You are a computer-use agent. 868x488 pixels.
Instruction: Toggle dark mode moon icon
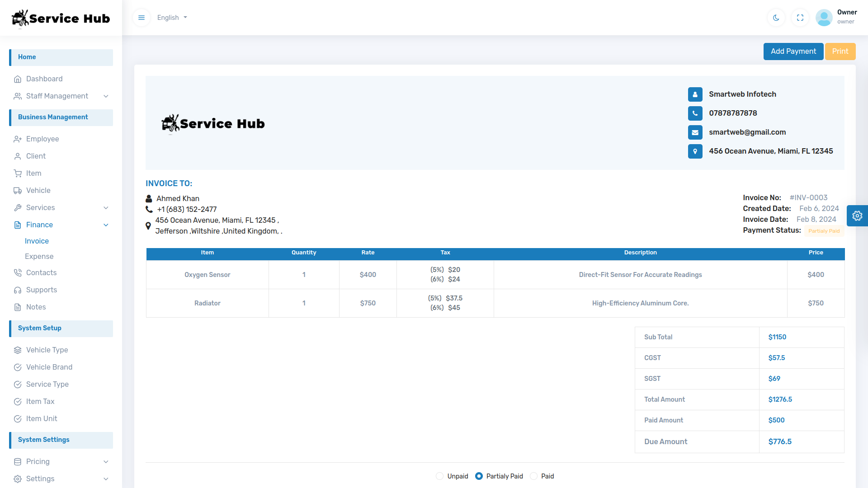point(776,18)
